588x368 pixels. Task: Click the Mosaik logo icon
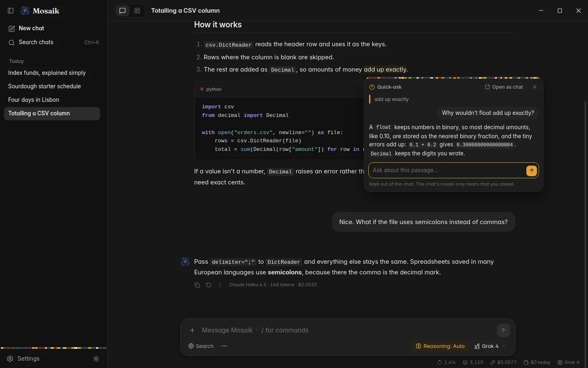click(x=25, y=11)
